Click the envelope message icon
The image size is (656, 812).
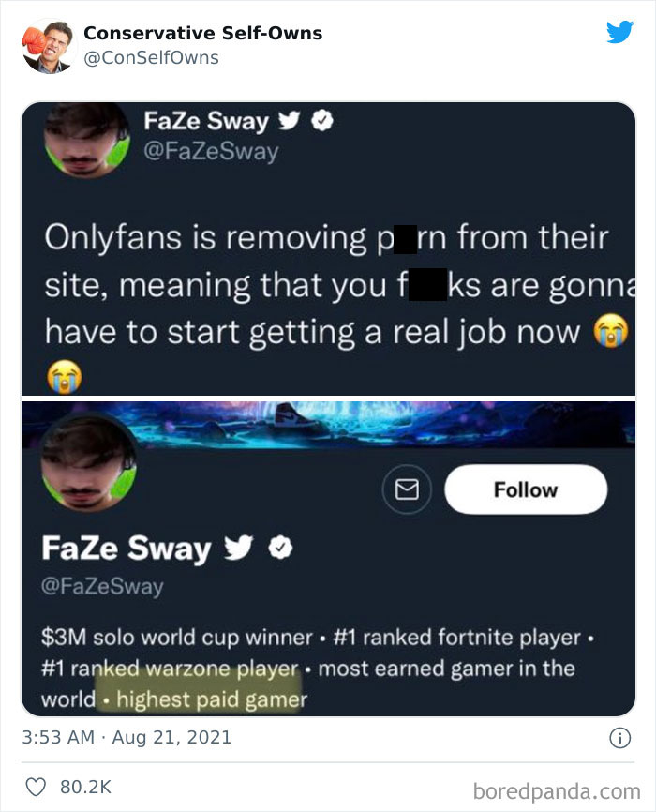[407, 489]
